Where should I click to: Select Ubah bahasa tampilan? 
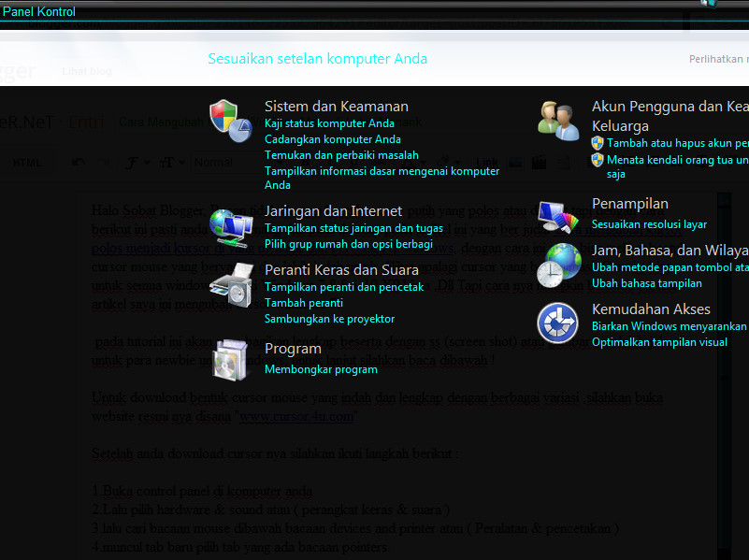coord(647,283)
